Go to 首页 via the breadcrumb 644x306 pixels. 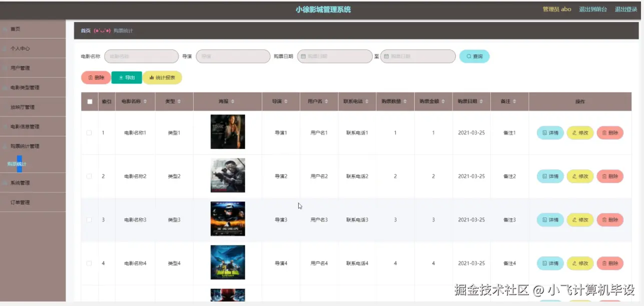pos(86,31)
